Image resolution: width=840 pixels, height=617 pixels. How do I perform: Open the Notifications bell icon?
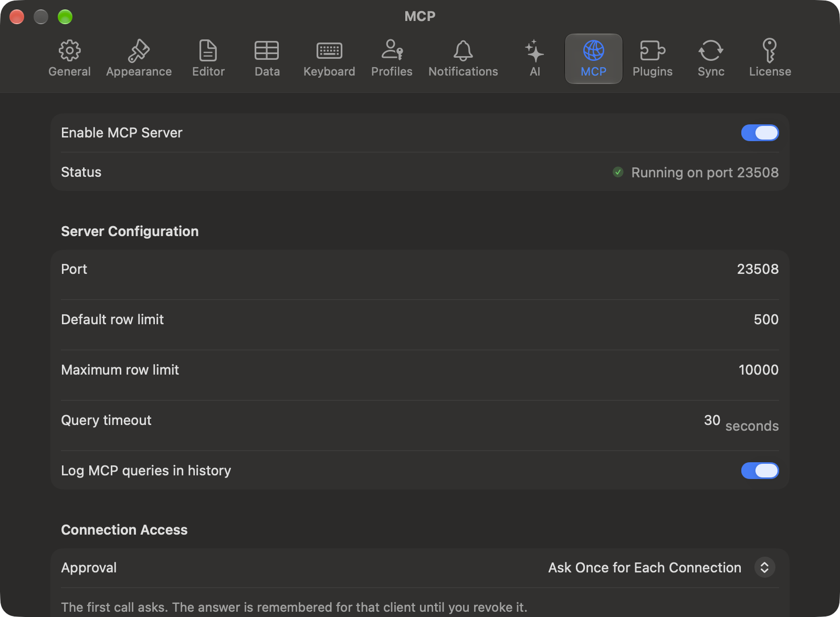(463, 51)
